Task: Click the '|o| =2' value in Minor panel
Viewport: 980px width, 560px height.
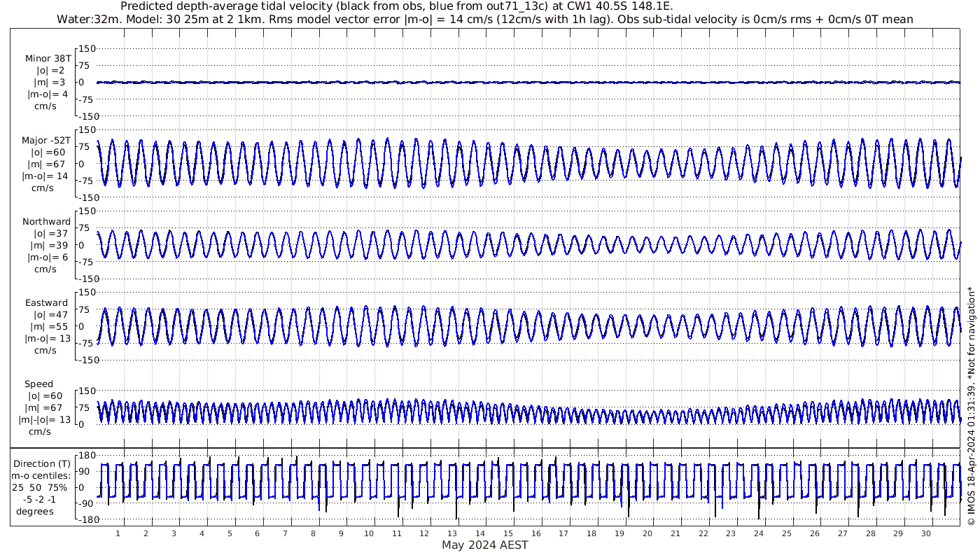Action: pos(50,71)
